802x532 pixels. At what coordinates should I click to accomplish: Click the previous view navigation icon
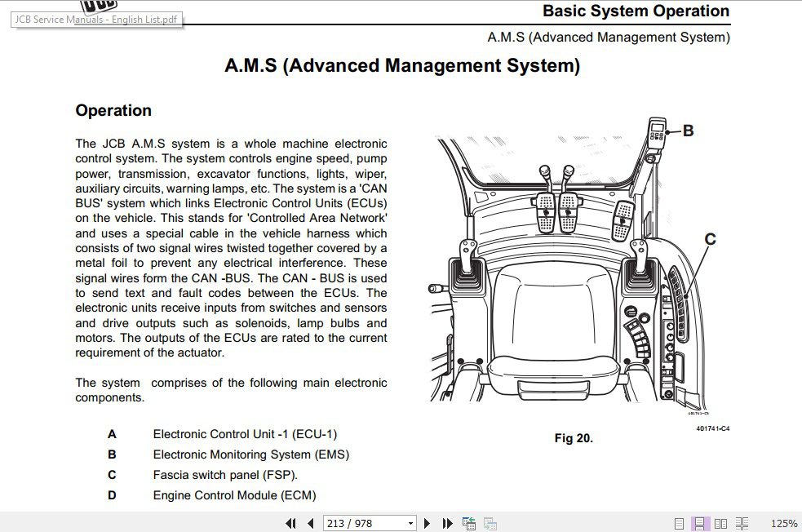[469, 523]
